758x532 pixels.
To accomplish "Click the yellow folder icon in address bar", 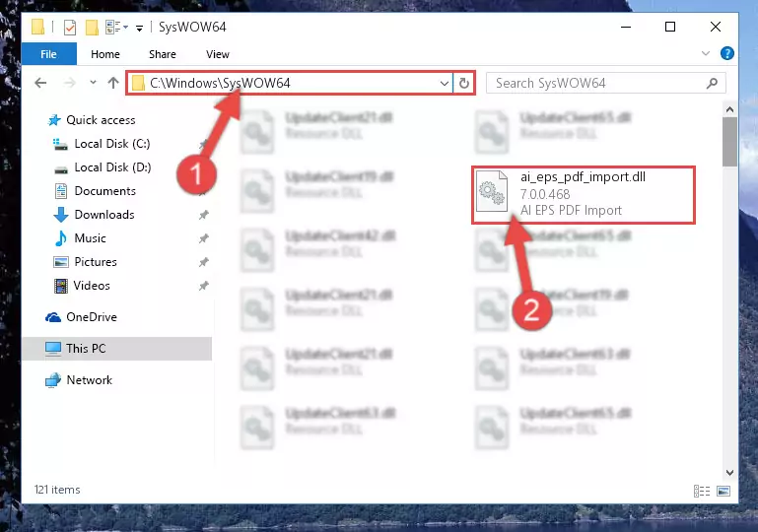I will coord(138,83).
